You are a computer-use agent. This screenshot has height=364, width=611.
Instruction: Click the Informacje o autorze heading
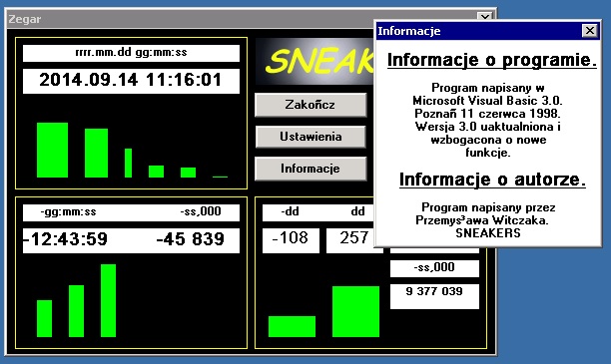click(492, 180)
